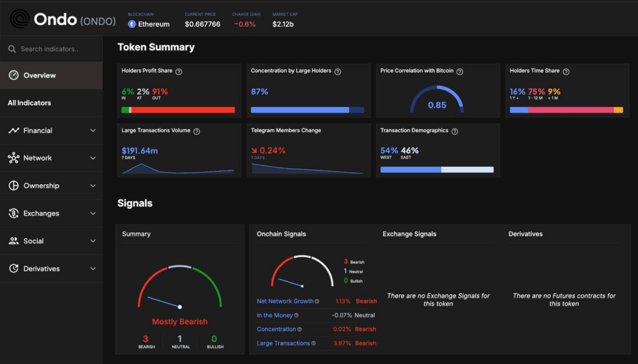This screenshot has height=364, width=638.
Task: Open help for Concentration by Large Holders
Action: coord(338,72)
